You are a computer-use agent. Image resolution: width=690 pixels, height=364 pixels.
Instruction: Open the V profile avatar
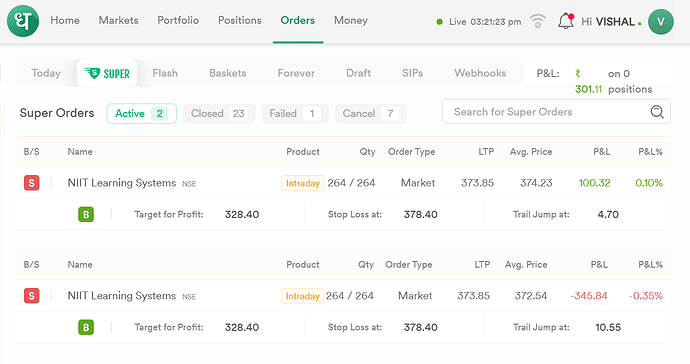click(x=661, y=22)
